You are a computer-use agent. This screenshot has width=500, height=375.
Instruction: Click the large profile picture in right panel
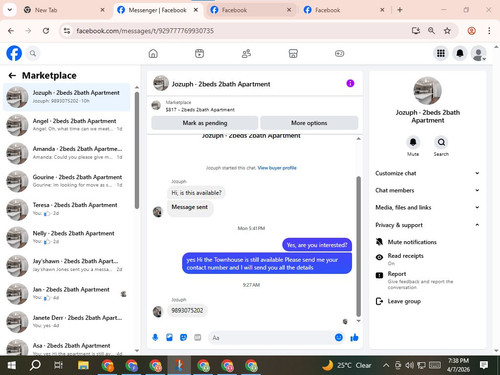pyautogui.click(x=427, y=91)
